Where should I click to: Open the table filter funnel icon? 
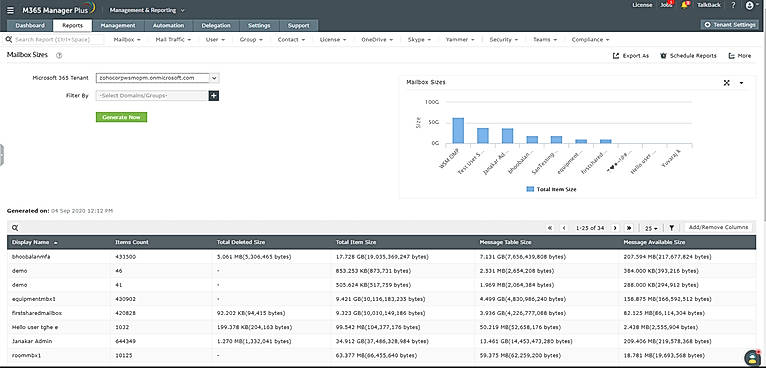tap(672, 228)
